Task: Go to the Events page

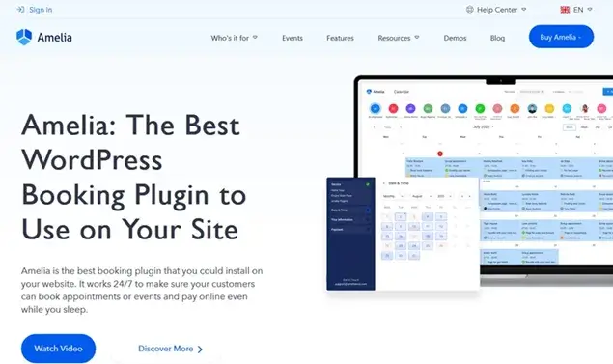Action: point(293,38)
